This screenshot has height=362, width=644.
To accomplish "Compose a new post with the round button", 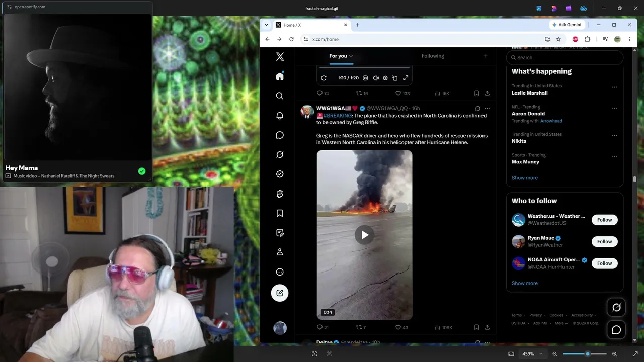I will pos(280,293).
